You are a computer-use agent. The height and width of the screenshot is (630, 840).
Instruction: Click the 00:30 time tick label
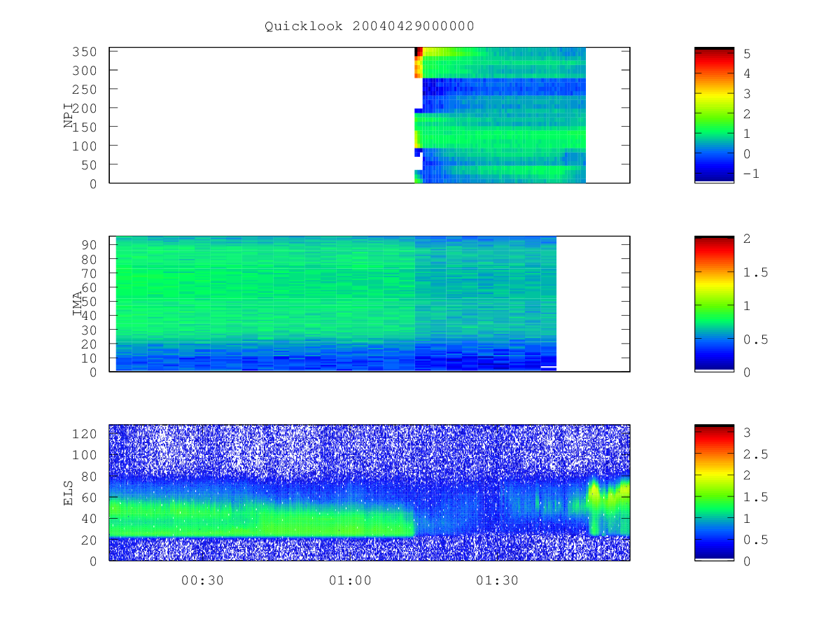coord(202,580)
